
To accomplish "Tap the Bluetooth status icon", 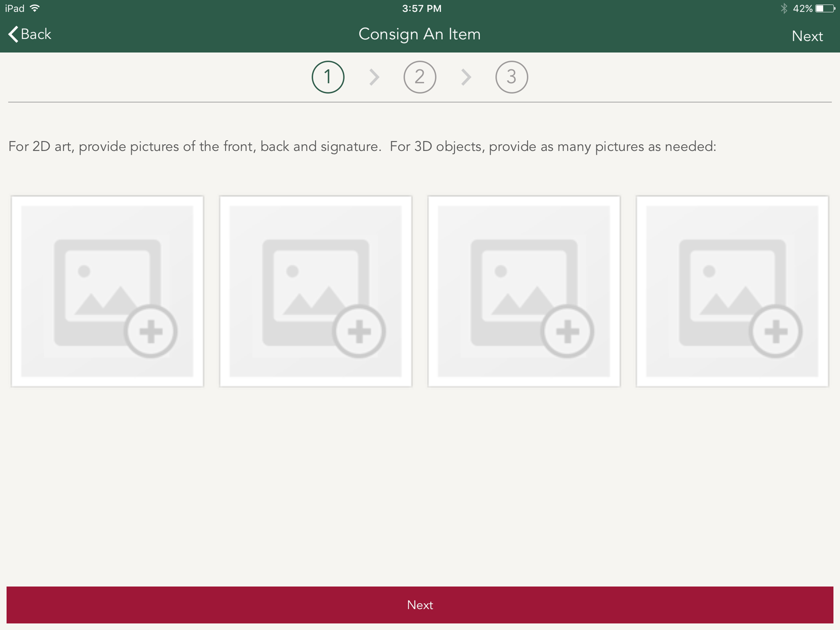I will coord(784,8).
